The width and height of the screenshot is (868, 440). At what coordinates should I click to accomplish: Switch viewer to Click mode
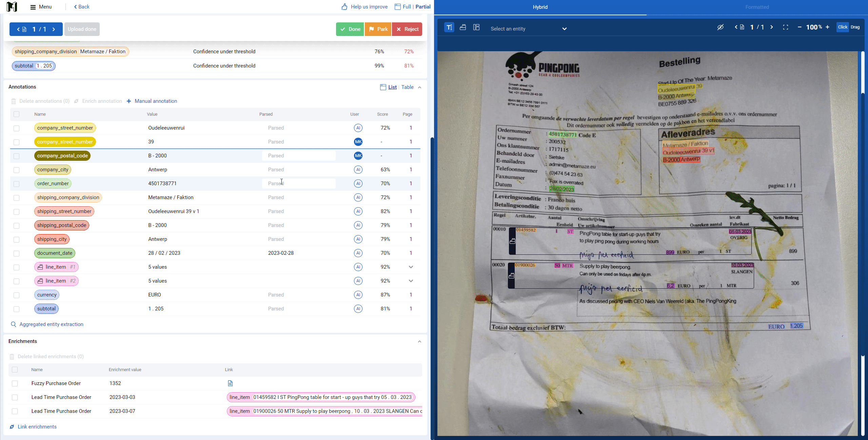pyautogui.click(x=843, y=27)
